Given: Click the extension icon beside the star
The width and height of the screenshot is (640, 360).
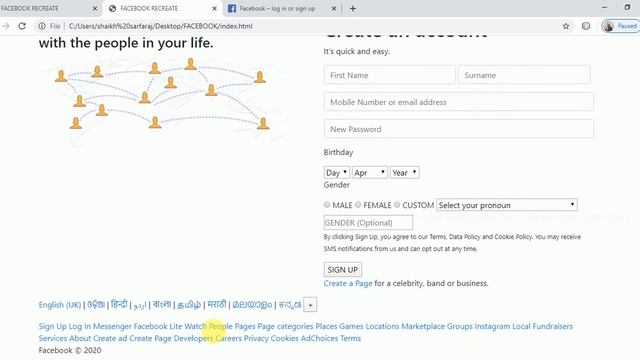Looking at the screenshot, I should pyautogui.click(x=586, y=26).
